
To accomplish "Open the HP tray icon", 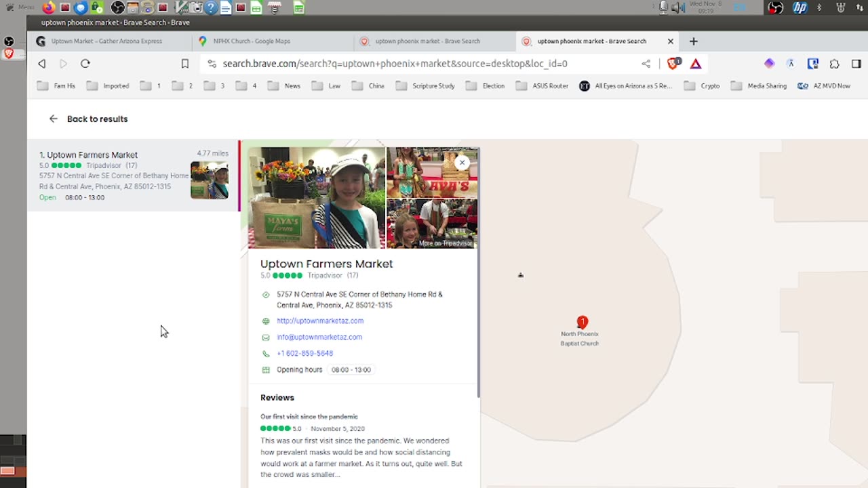I will (x=800, y=7).
